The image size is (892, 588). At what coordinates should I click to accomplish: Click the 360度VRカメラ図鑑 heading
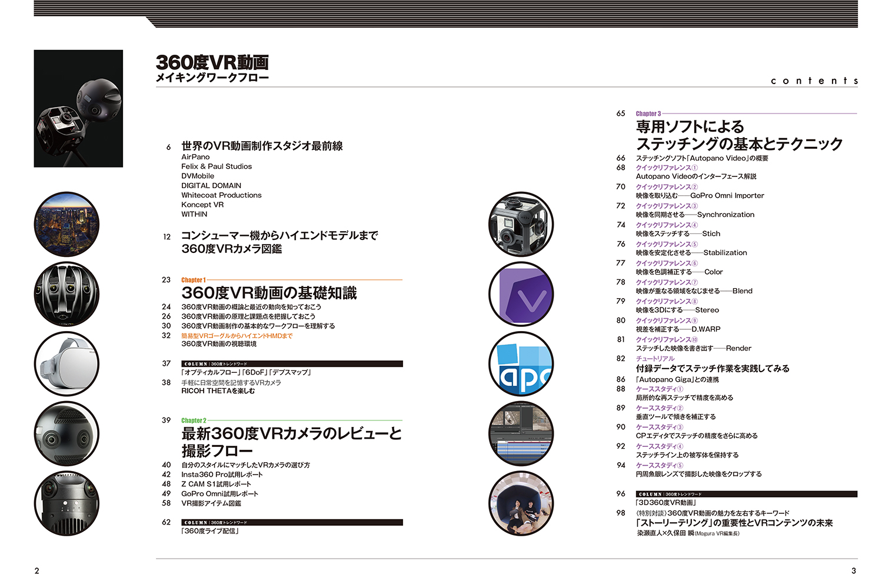pyautogui.click(x=231, y=249)
